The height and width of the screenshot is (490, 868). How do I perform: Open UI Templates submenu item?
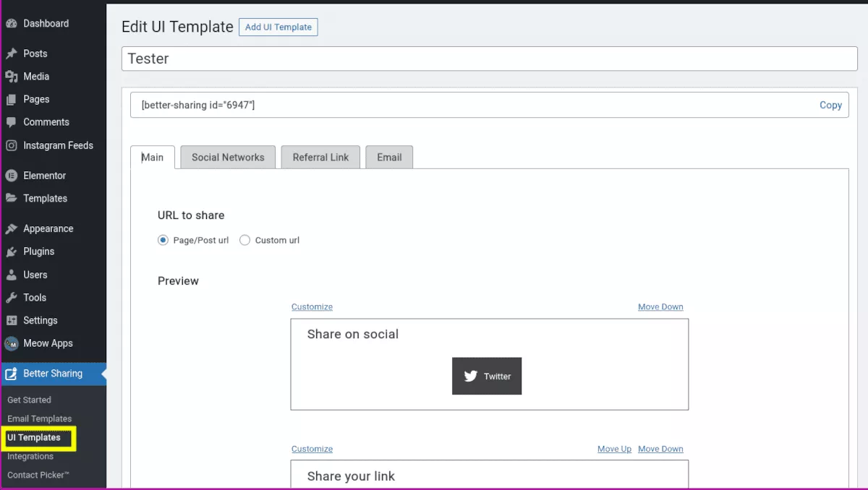34,437
